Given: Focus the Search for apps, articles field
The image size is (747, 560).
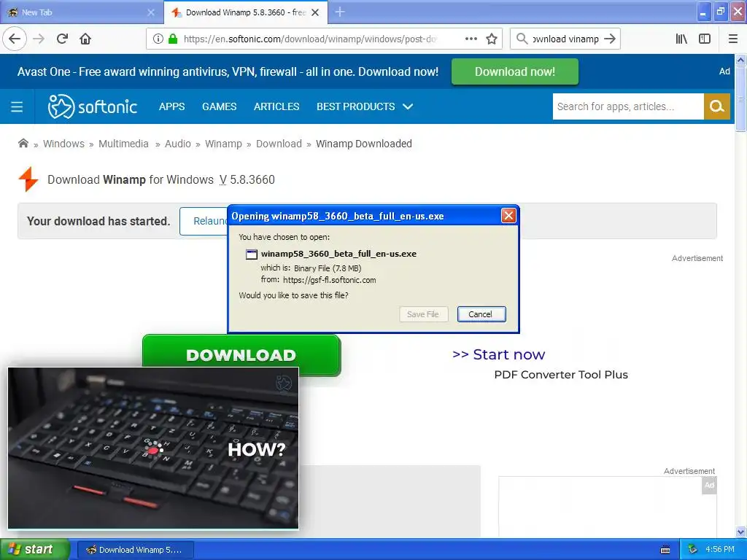Looking at the screenshot, I should [628, 106].
